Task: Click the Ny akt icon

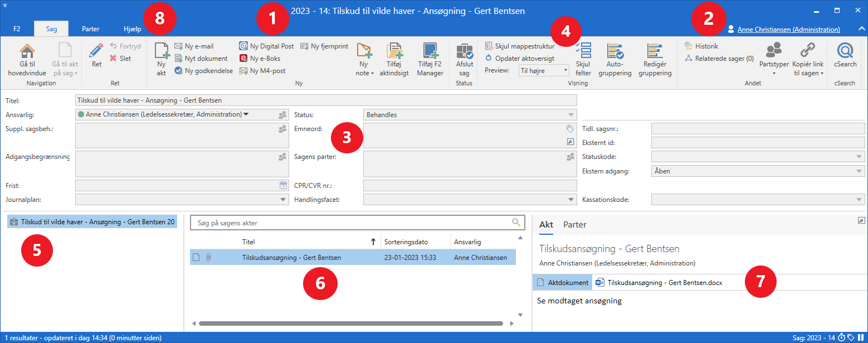Action: pyautogui.click(x=162, y=52)
